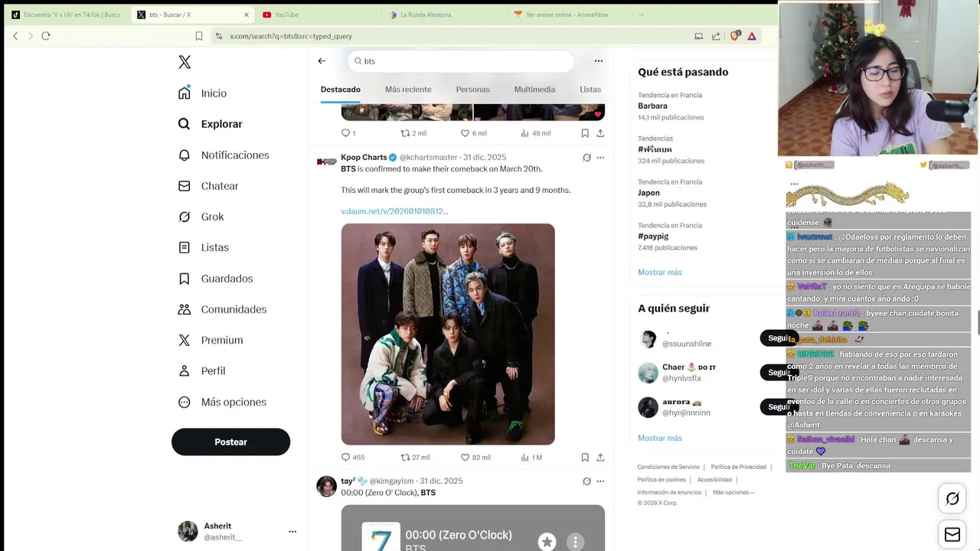The height and width of the screenshot is (551, 980).
Task: Go back with search page arrow
Action: tap(322, 61)
